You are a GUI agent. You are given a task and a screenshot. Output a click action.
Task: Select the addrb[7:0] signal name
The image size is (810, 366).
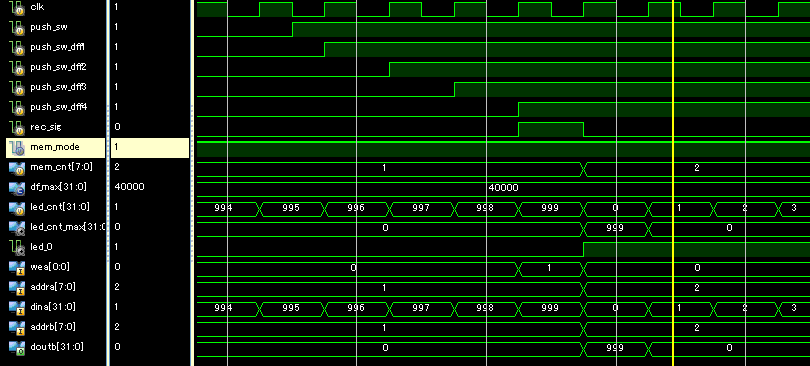pyautogui.click(x=54, y=327)
